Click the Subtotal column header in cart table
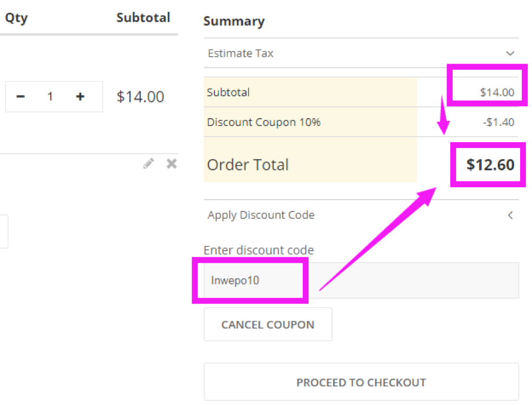The width and height of the screenshot is (532, 406). point(143,18)
